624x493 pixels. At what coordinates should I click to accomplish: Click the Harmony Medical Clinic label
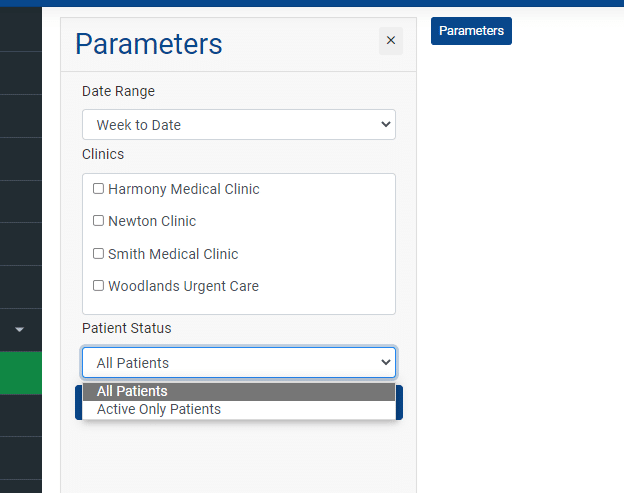click(183, 189)
